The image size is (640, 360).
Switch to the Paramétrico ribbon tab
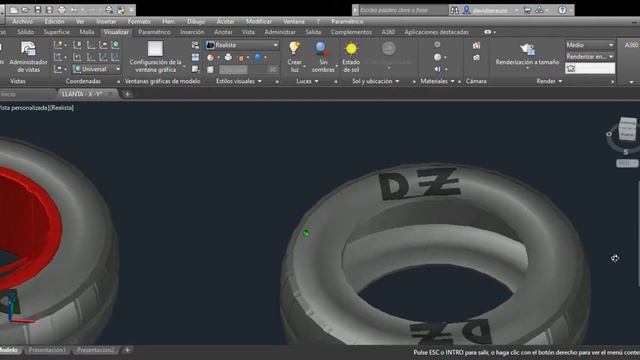click(x=154, y=32)
